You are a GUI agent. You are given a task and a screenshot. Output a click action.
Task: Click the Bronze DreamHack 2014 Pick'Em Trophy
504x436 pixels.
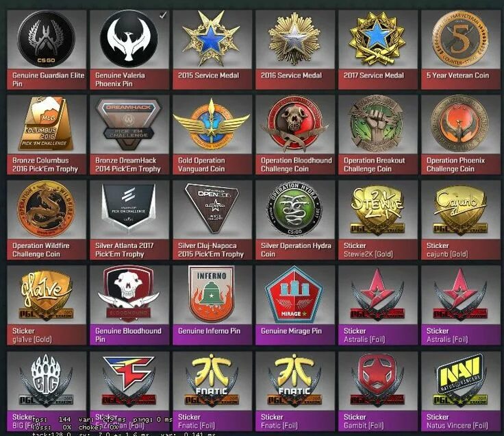point(129,134)
